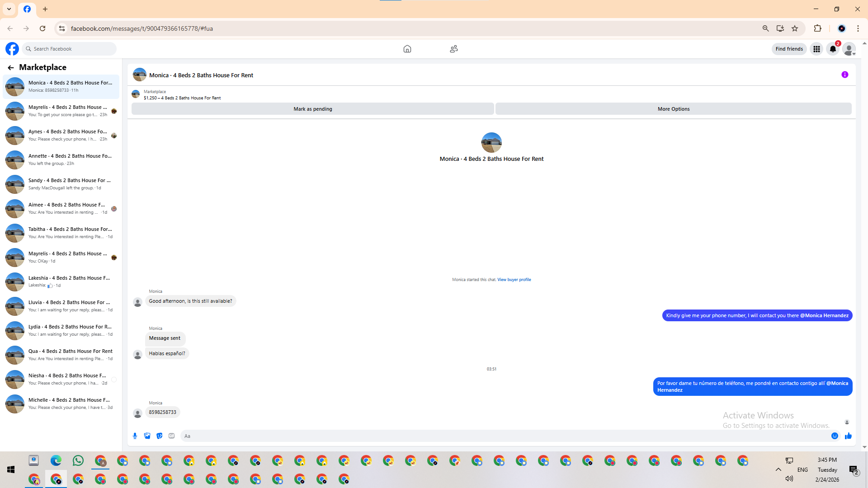Screen dimensions: 868x488
Task: Click the voice clip microphone icon
Action: point(135,436)
